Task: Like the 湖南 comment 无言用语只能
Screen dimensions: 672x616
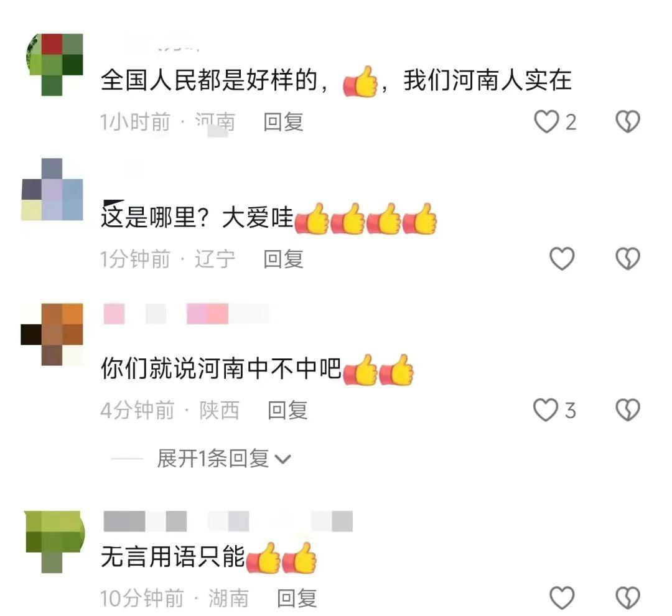Action: pos(562,597)
